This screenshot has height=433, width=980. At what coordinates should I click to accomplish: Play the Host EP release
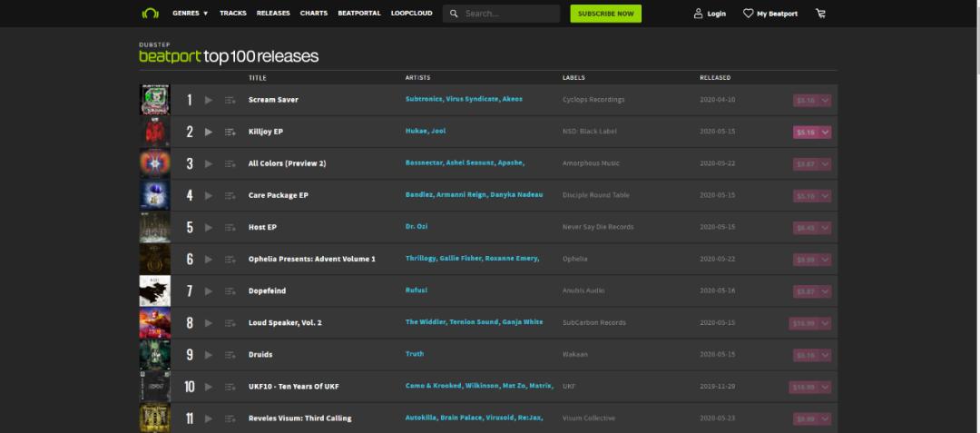tap(209, 228)
